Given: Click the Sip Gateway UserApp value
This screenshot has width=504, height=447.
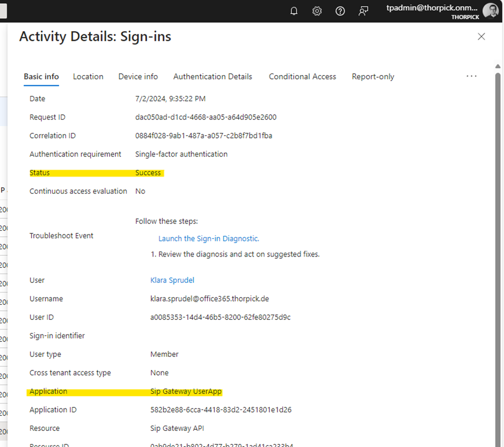Looking at the screenshot, I should pos(186,391).
